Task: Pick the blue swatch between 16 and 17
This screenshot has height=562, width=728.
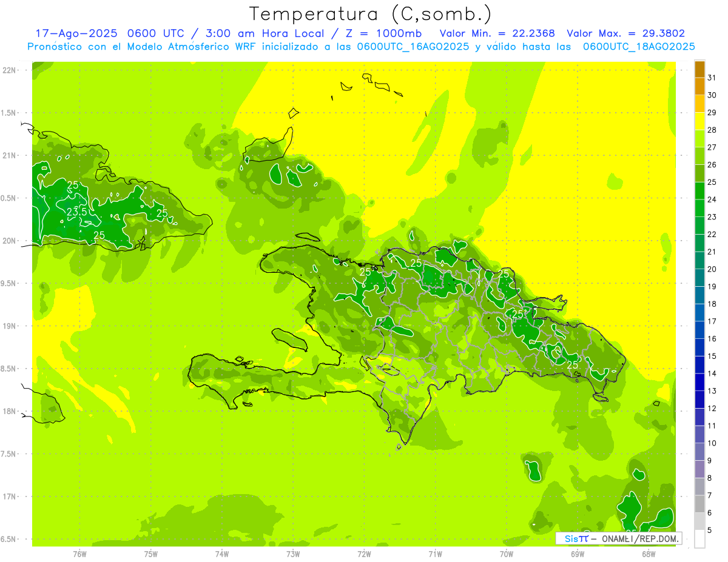Action: point(699,330)
